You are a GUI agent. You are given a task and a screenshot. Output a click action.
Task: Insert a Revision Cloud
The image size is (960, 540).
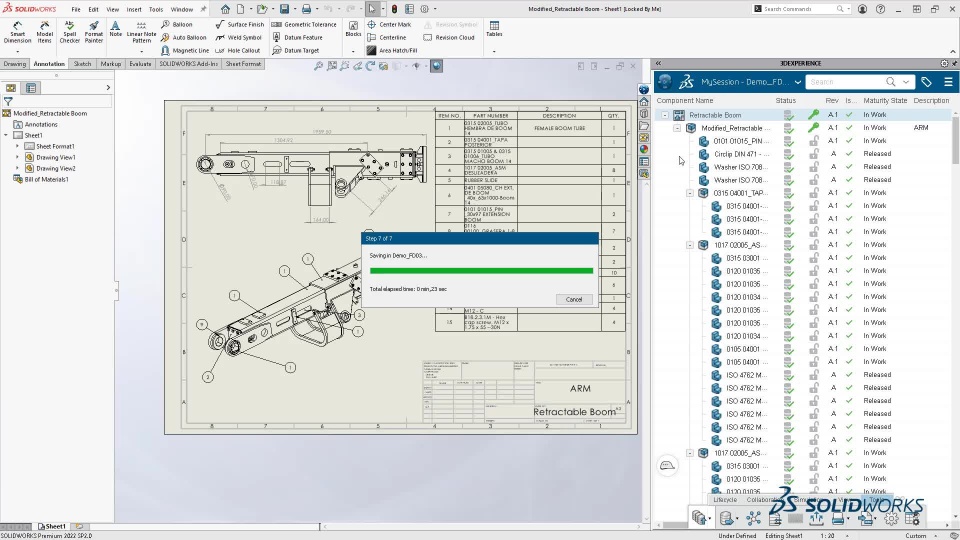(449, 37)
